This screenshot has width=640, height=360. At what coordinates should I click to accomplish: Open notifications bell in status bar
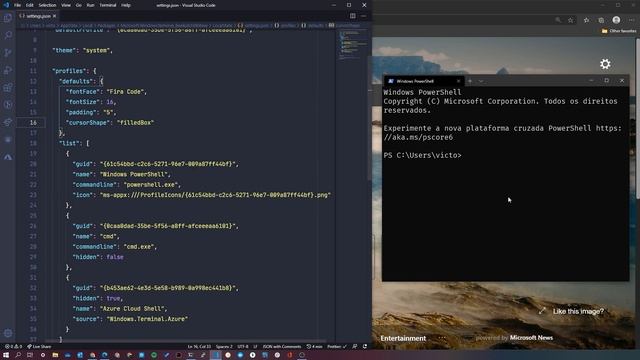[x=365, y=347]
